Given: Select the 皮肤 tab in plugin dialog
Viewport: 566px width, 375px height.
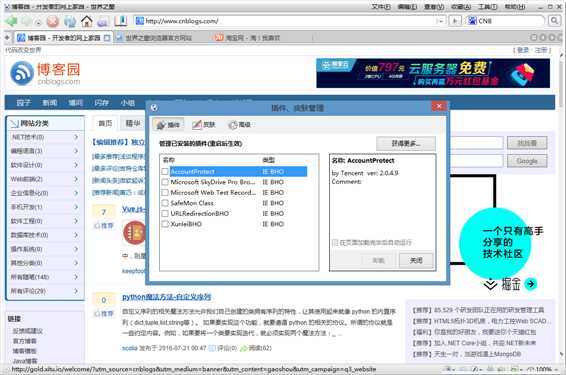Looking at the screenshot, I should [x=204, y=125].
